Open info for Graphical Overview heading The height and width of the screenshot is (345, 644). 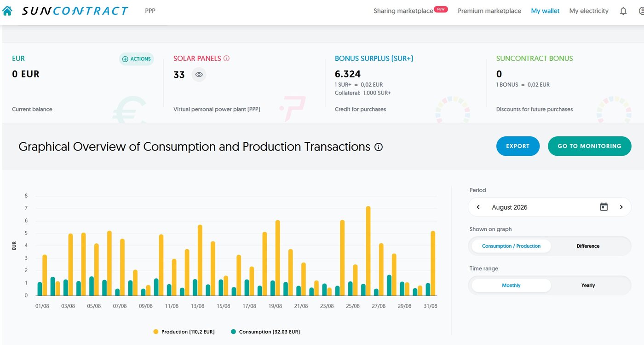[x=379, y=147]
